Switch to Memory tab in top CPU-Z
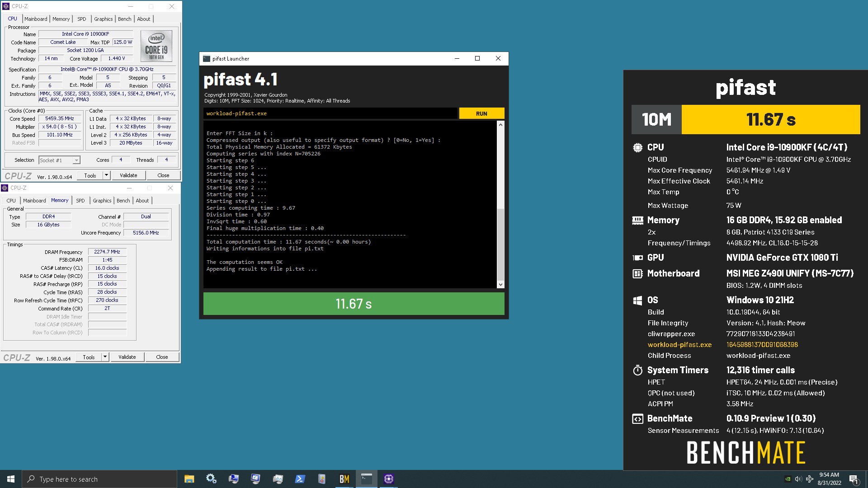The width and height of the screenshot is (868, 488). pyautogui.click(x=61, y=19)
